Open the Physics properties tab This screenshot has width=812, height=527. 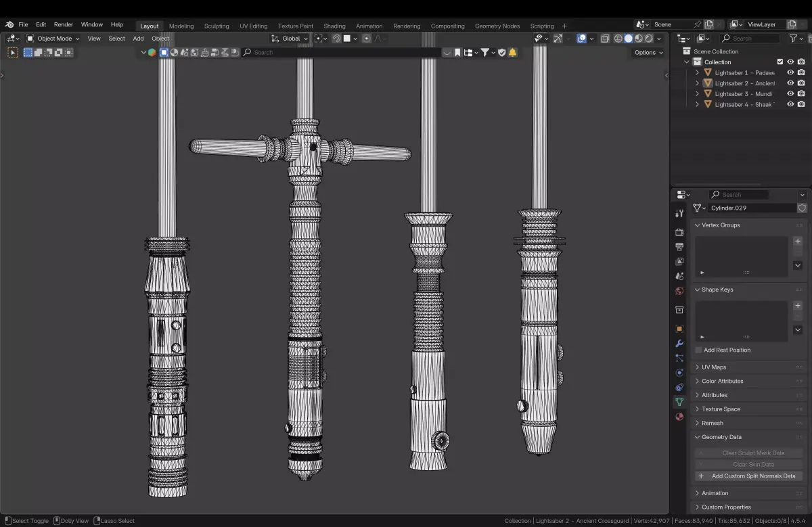pyautogui.click(x=679, y=373)
